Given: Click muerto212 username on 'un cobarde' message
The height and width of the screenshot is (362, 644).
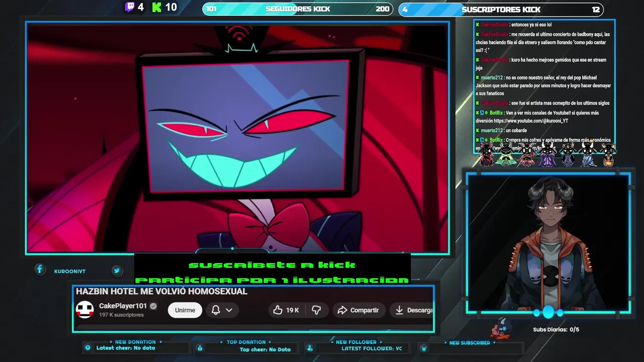Looking at the screenshot, I should (492, 131).
